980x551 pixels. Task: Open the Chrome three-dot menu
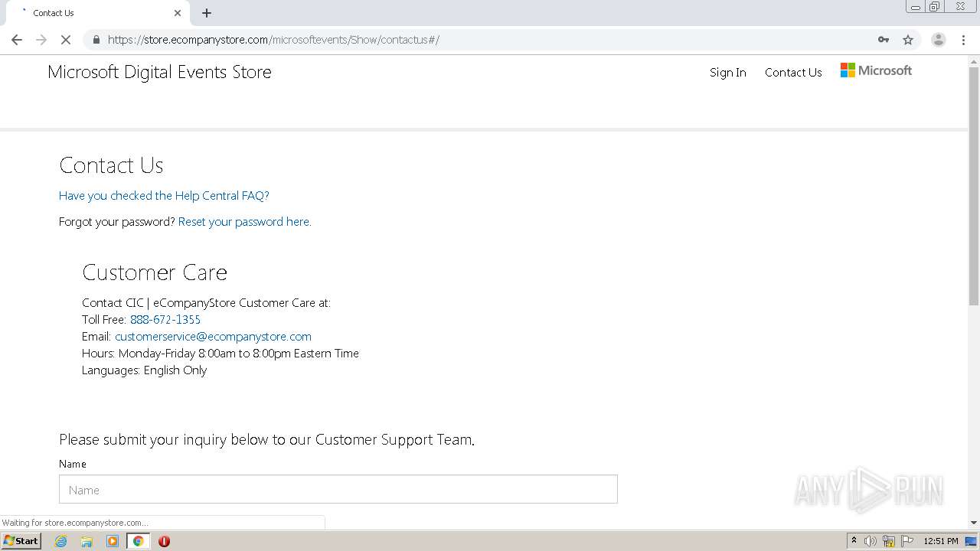[963, 40]
